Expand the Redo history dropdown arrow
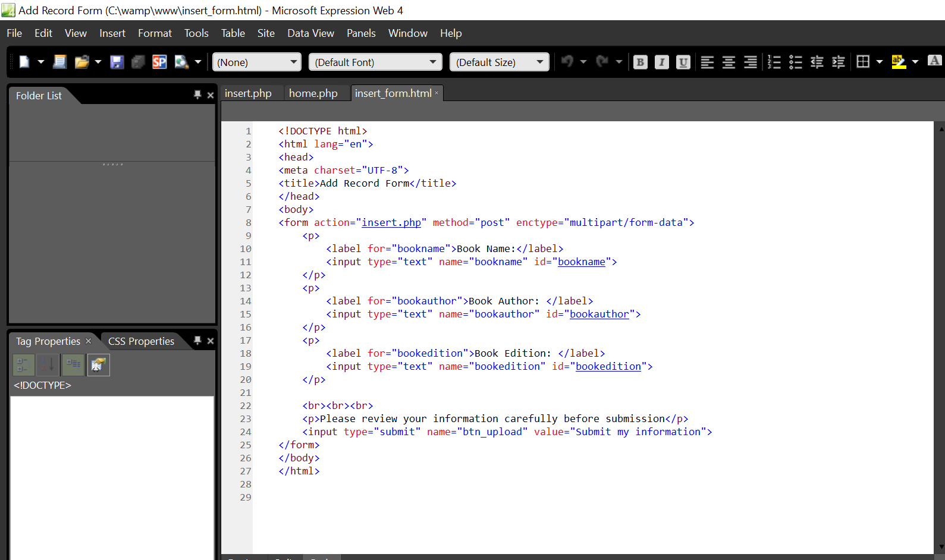 pyautogui.click(x=619, y=62)
